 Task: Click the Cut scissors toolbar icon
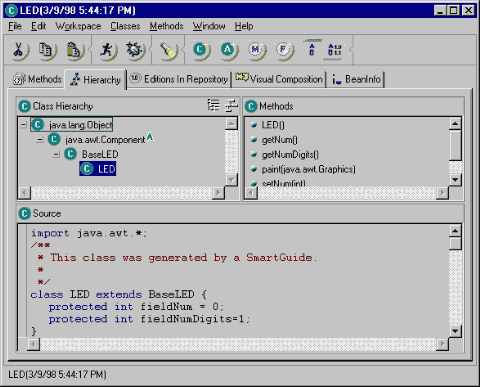click(19, 50)
